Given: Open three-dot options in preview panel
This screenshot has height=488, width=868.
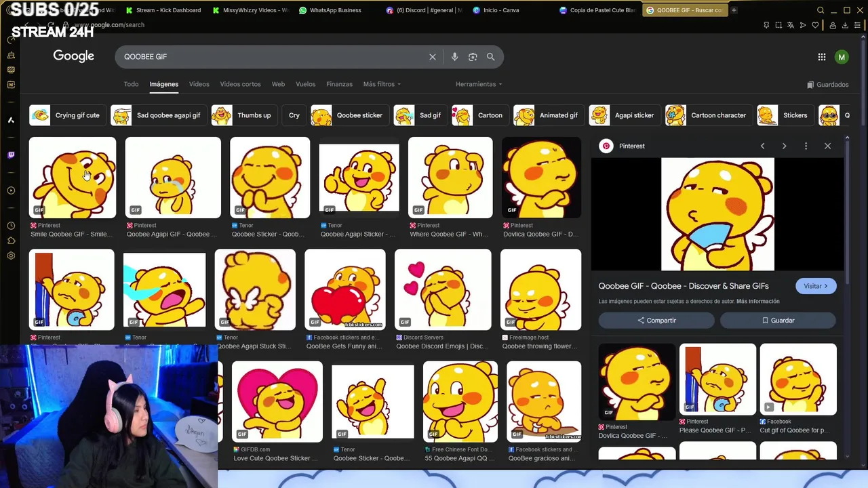Looking at the screenshot, I should [x=806, y=146].
